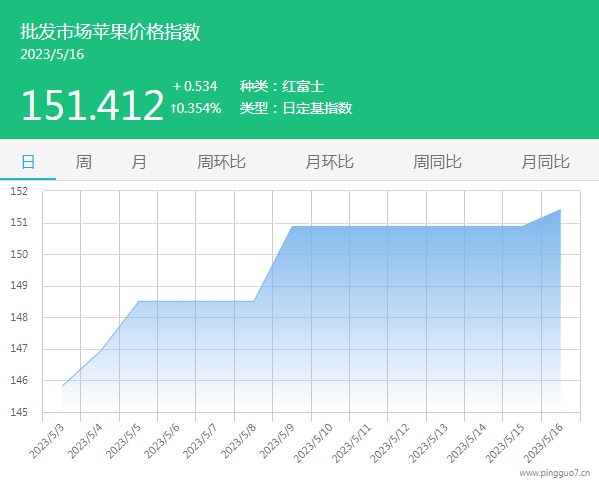Click the 2023/5/5 x-axis date label
Image resolution: width=599 pixels, height=482 pixels.
pos(123,441)
